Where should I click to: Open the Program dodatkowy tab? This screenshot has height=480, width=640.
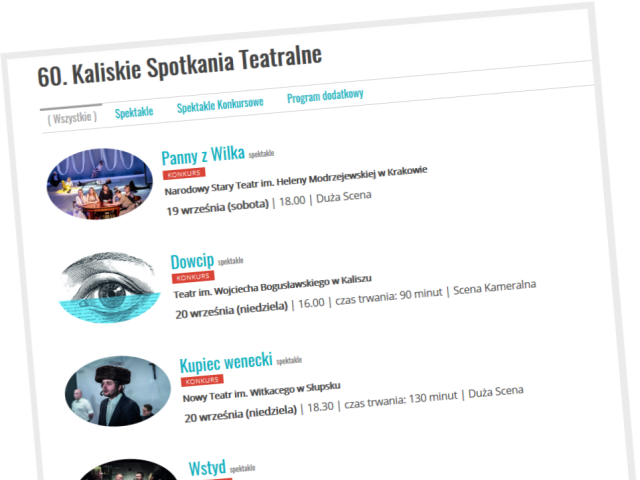click(325, 96)
